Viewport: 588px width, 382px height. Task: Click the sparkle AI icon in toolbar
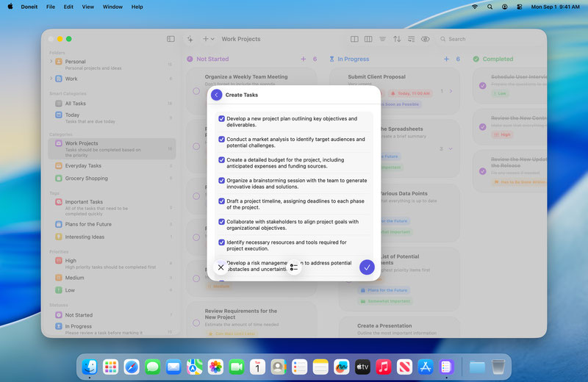point(190,39)
